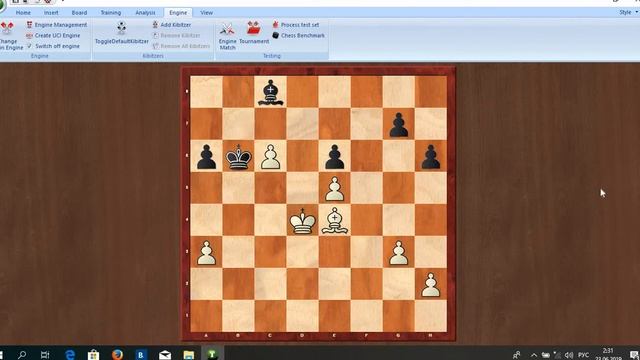Select the white pawn on e5
Screen dimensions: 640x360
(334, 189)
